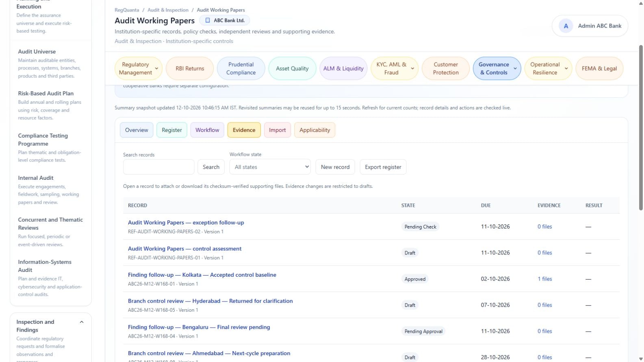644x362 pixels.
Task: Open the Workflow state dropdown
Action: (x=270, y=167)
